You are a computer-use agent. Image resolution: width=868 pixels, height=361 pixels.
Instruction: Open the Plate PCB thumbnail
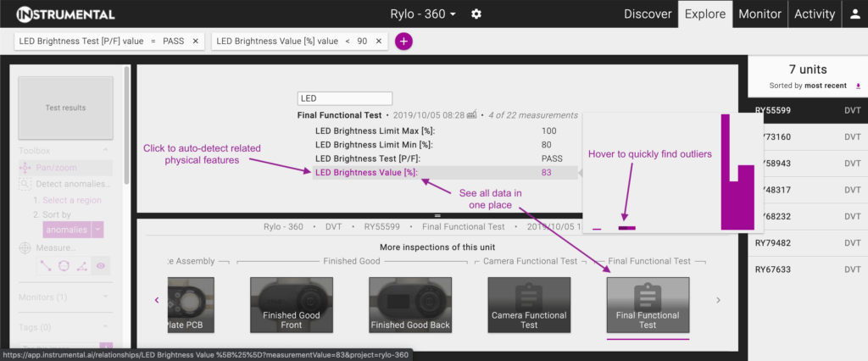pos(190,305)
